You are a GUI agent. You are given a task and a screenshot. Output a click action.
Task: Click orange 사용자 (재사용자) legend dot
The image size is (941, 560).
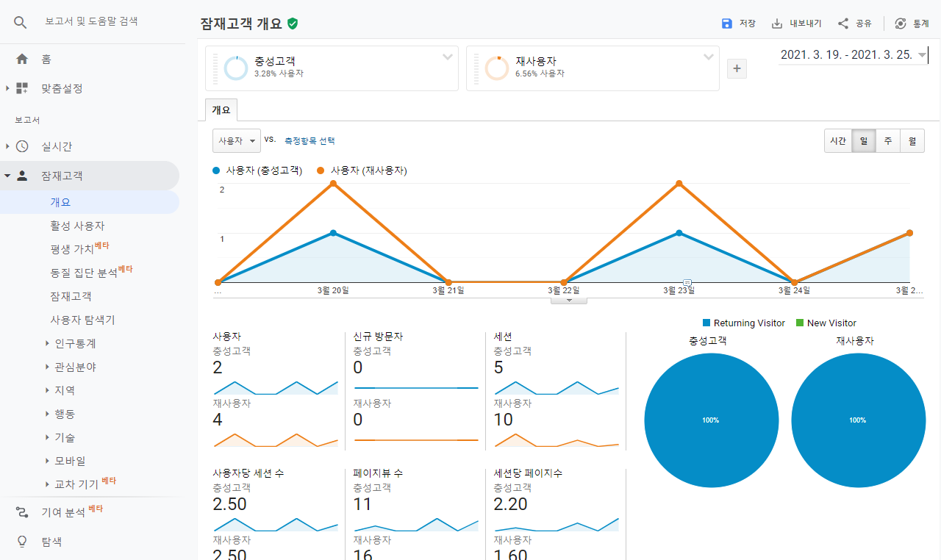pos(321,170)
